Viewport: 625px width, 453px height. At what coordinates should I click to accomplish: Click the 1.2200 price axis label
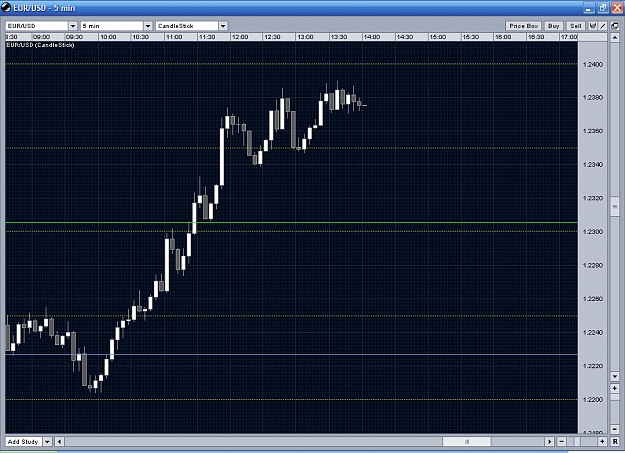[x=593, y=399]
